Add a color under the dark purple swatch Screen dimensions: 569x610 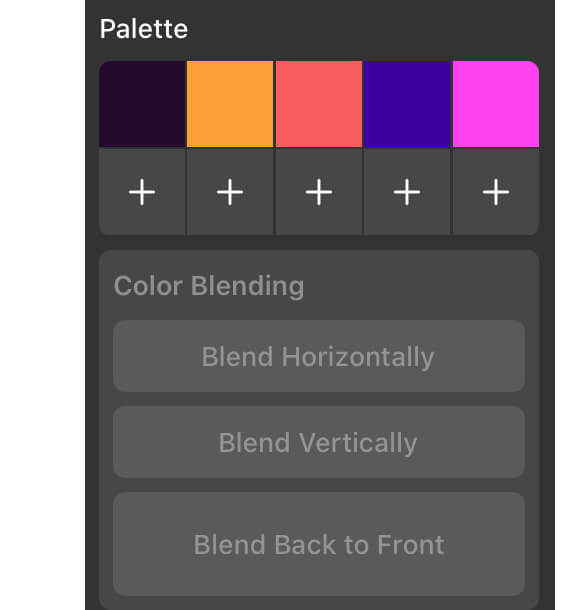point(142,192)
